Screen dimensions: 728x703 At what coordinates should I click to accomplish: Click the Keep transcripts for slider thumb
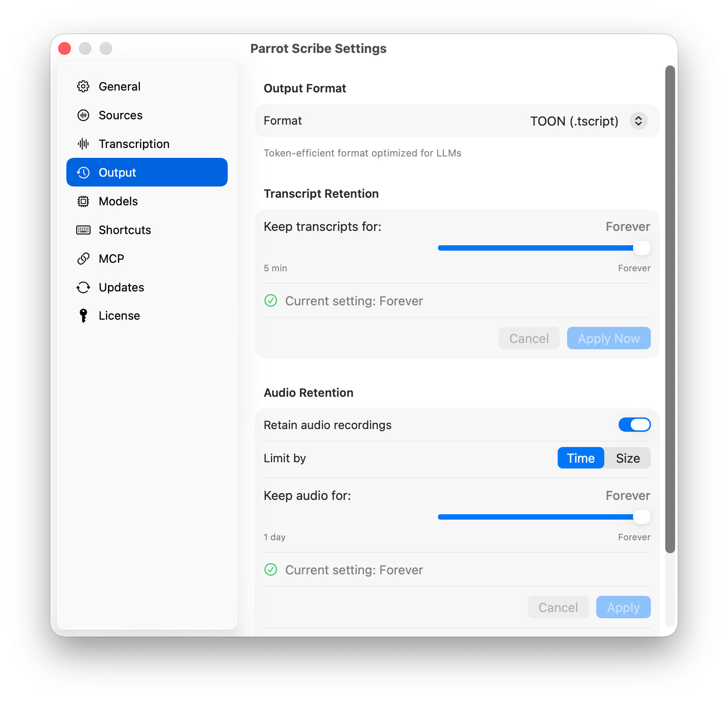[641, 248]
